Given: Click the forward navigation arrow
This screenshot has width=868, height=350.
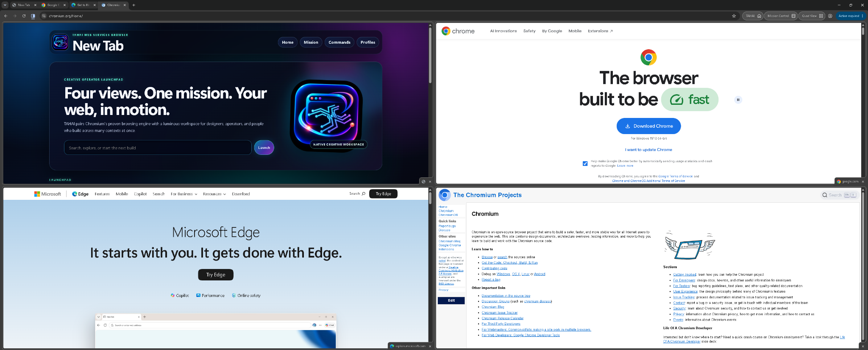Looking at the screenshot, I should [15, 16].
